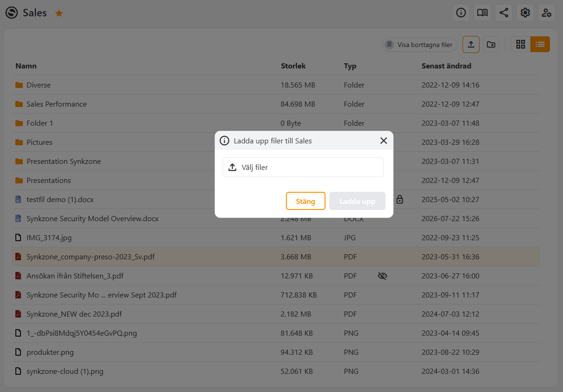Open the Sales Performance folder
Viewport: 563px width, 392px height.
(x=56, y=104)
